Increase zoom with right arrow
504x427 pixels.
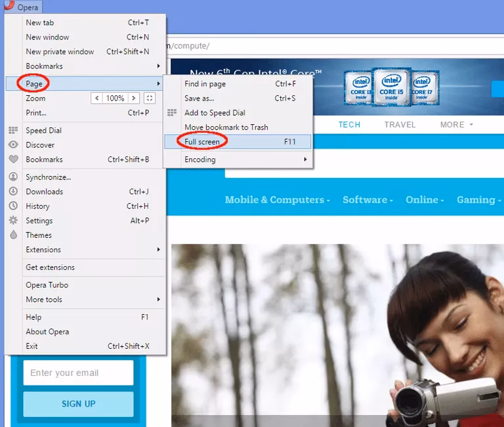pos(134,98)
